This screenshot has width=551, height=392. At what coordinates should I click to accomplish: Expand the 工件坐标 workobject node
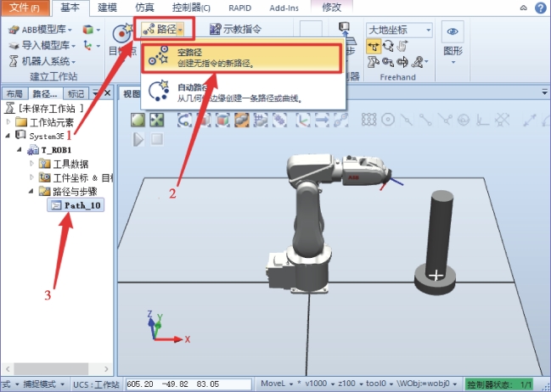[x=31, y=177]
